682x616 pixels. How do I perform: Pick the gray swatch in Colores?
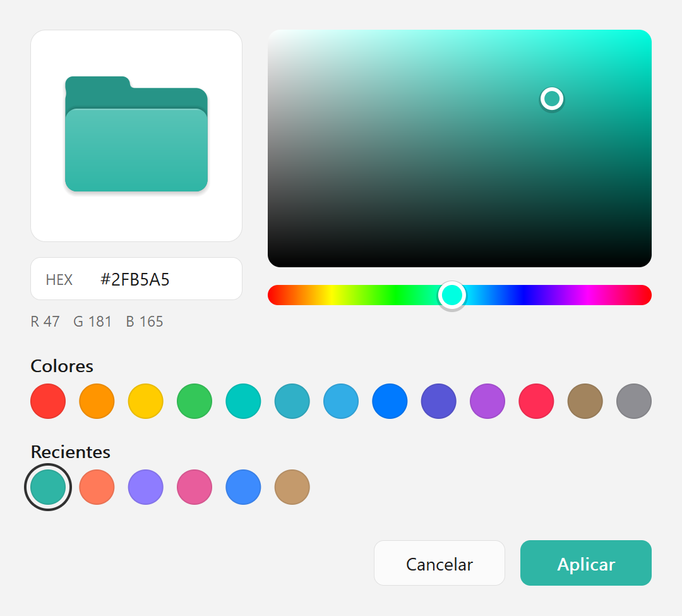tap(634, 401)
